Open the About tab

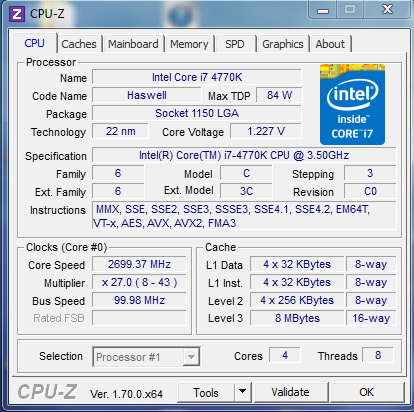[330, 44]
